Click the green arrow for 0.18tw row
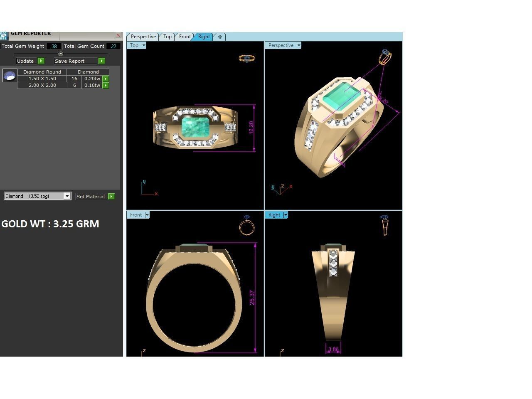 pos(106,85)
